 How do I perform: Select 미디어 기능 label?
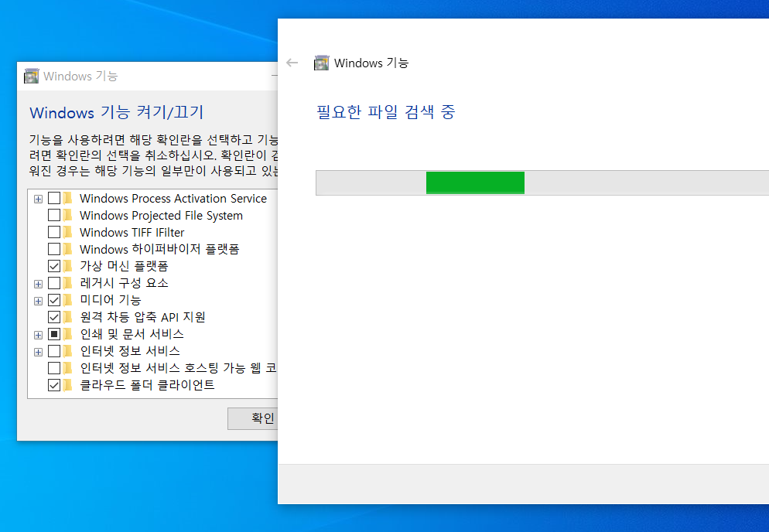click(111, 299)
